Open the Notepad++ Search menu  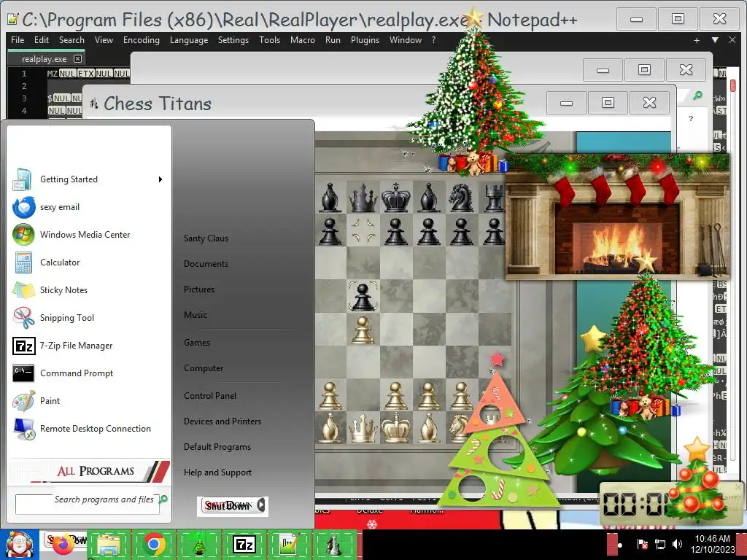(x=71, y=40)
